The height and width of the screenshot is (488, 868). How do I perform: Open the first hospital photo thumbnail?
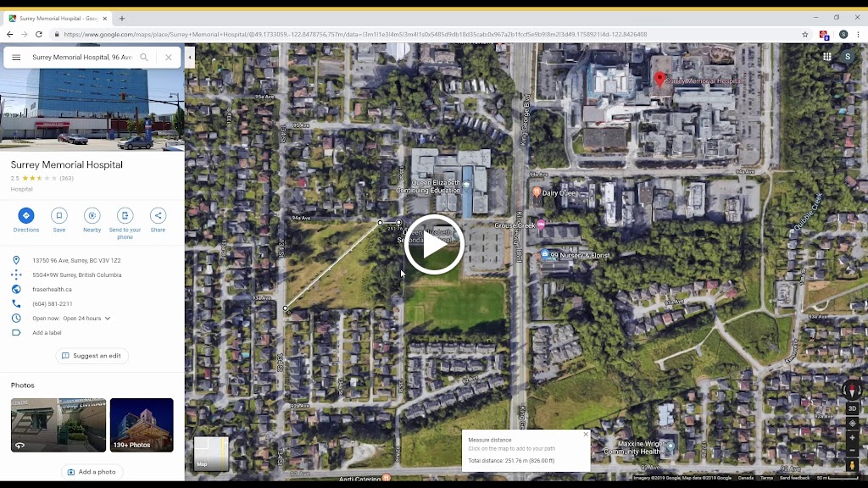(x=58, y=425)
